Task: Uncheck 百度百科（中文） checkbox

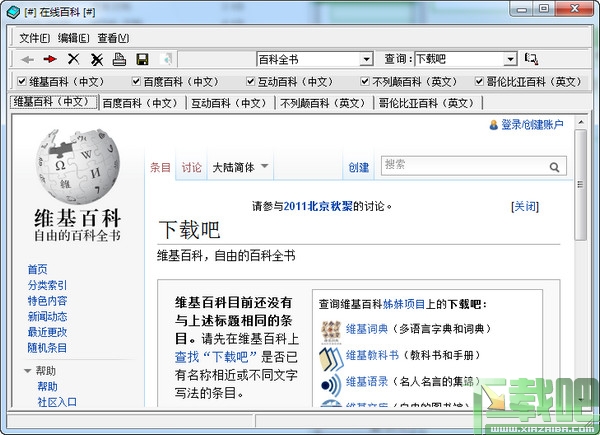Action: tap(136, 81)
